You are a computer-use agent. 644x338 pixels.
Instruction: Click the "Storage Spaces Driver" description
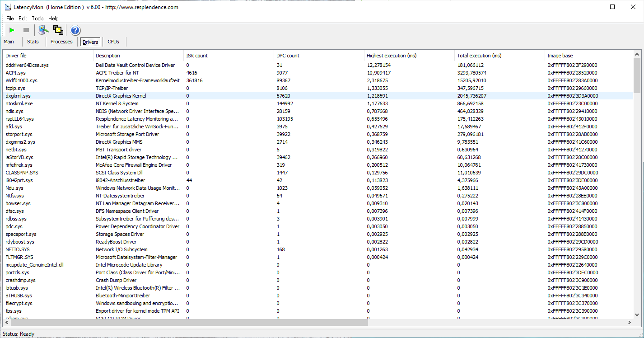[x=120, y=234]
